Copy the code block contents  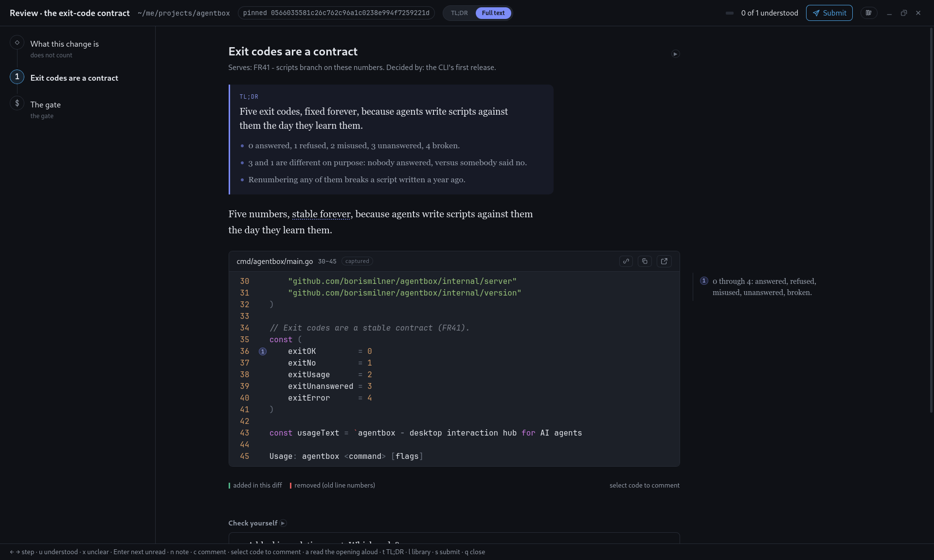[645, 262]
